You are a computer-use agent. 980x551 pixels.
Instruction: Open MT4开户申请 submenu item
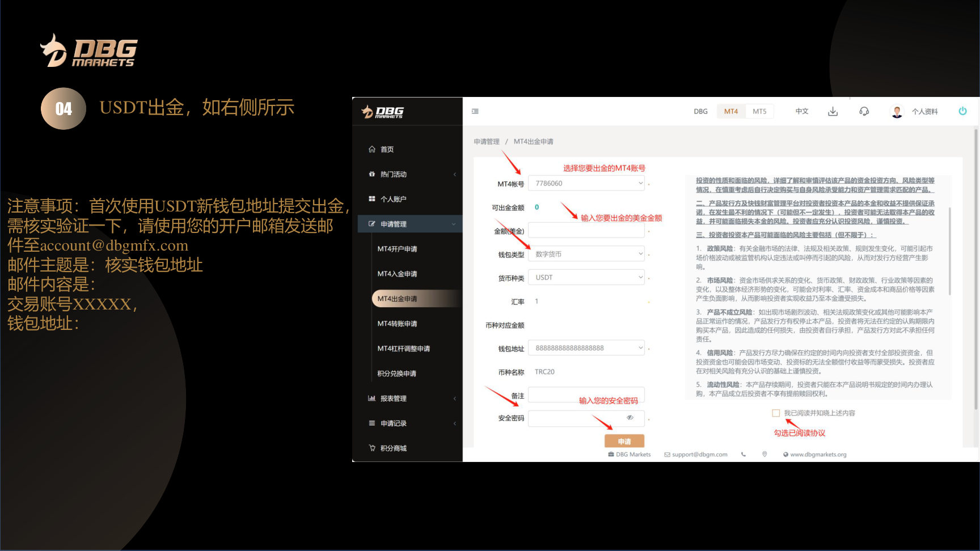[x=397, y=249]
